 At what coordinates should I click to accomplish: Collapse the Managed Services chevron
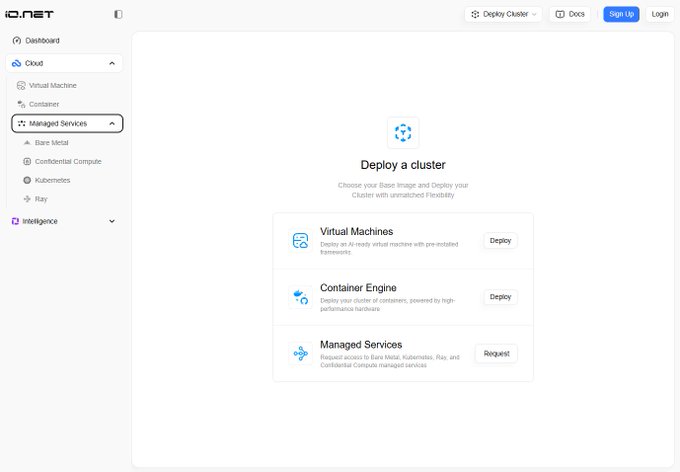tap(112, 124)
